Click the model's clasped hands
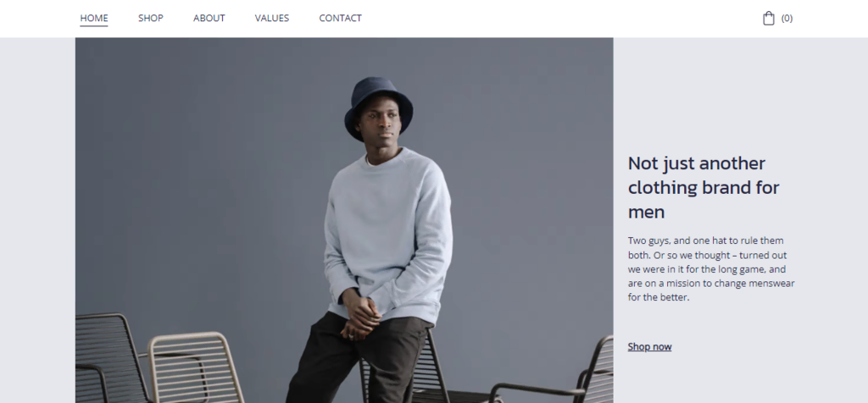This screenshot has height=403, width=868. [x=359, y=313]
